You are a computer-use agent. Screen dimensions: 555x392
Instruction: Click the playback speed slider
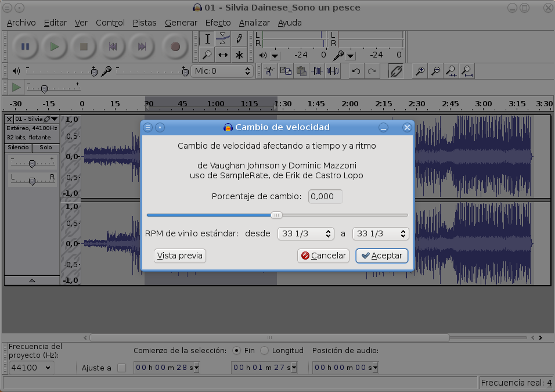tap(53, 88)
